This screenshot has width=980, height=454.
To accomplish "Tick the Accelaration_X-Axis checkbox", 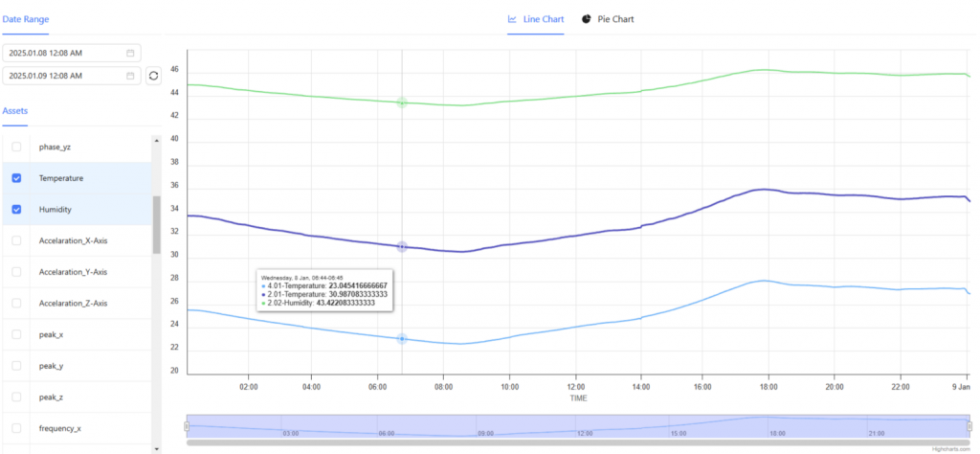I will click(16, 240).
